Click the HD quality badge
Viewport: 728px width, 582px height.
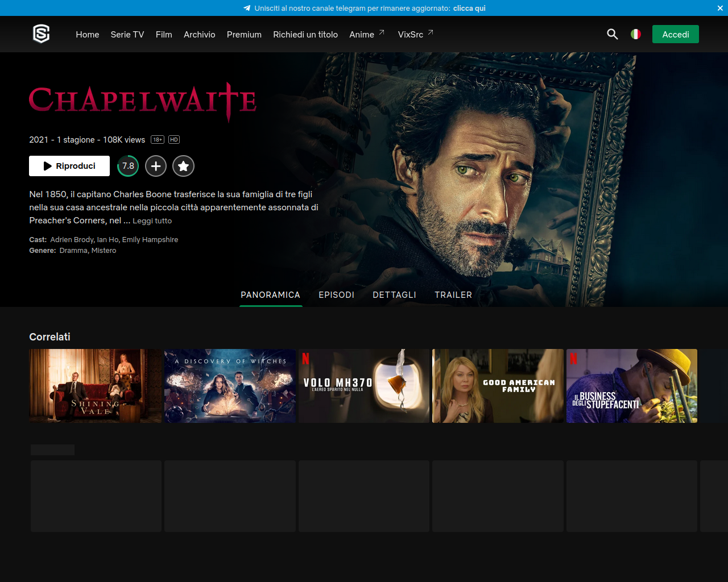coord(174,140)
